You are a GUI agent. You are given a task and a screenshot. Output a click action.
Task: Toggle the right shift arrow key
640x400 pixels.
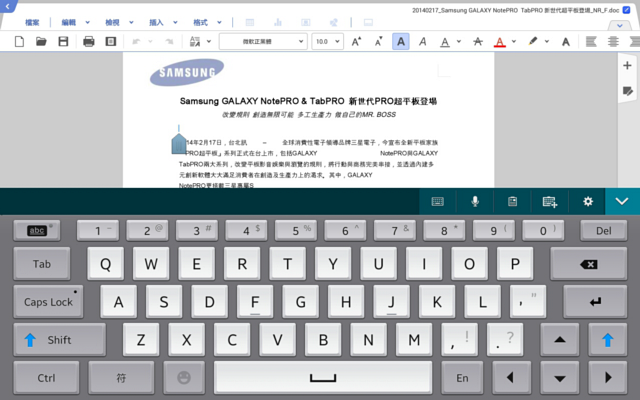pyautogui.click(x=607, y=340)
